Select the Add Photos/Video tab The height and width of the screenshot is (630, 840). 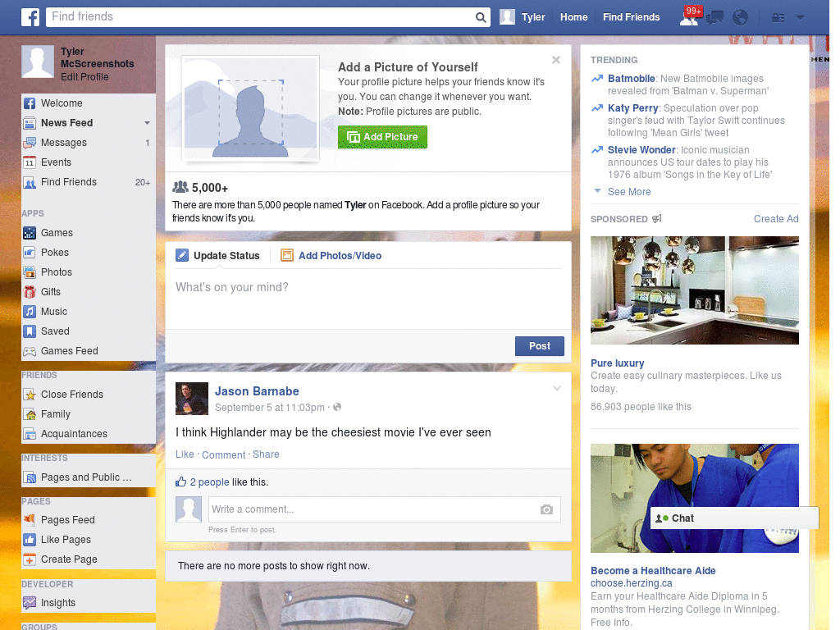click(331, 256)
